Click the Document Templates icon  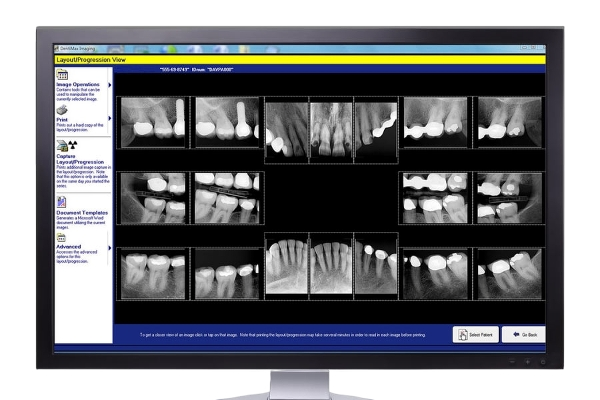(x=62, y=200)
